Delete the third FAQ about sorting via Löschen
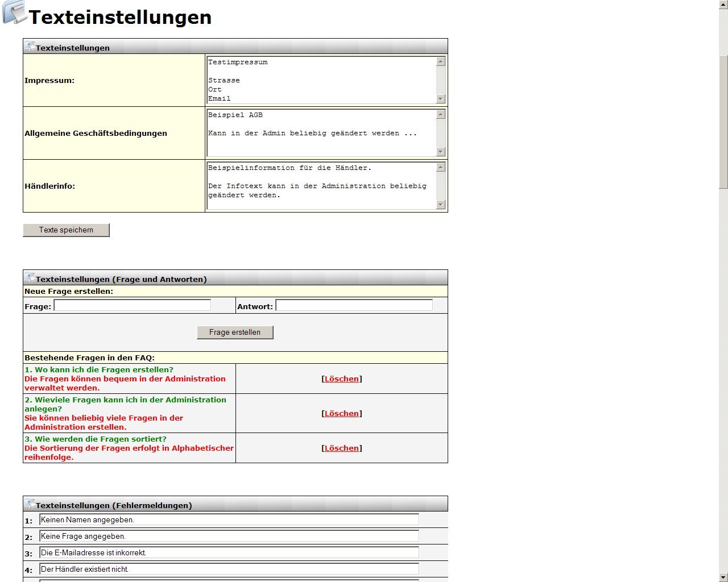Viewport: 728px width, 582px height. click(342, 448)
